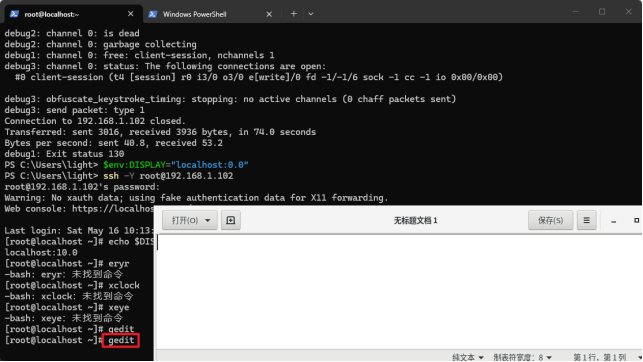
Task: Save document with 保存(S) button
Action: [550, 221]
